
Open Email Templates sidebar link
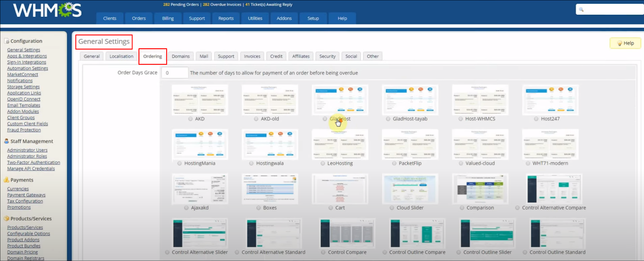24,105
